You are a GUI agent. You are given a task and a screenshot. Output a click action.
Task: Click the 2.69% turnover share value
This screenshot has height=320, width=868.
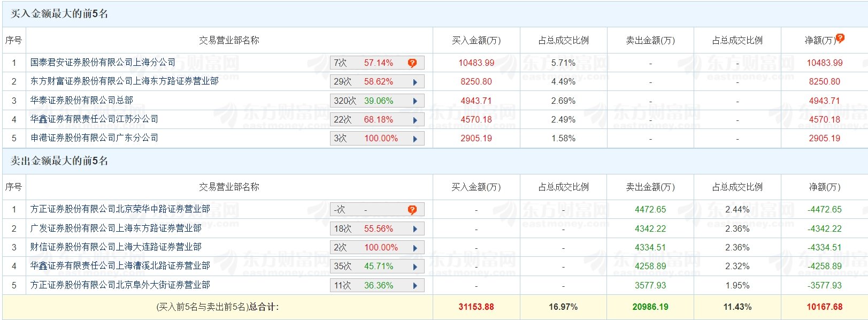point(563,101)
